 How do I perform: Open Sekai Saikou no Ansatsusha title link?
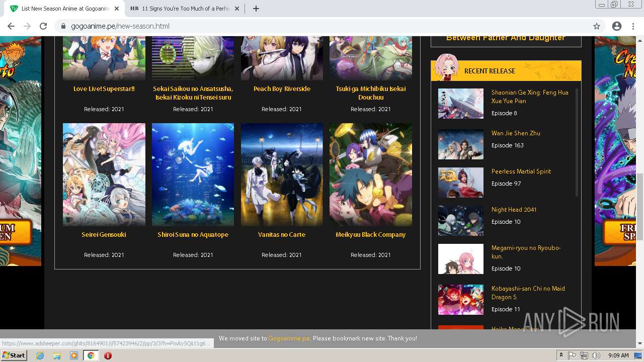[193, 93]
